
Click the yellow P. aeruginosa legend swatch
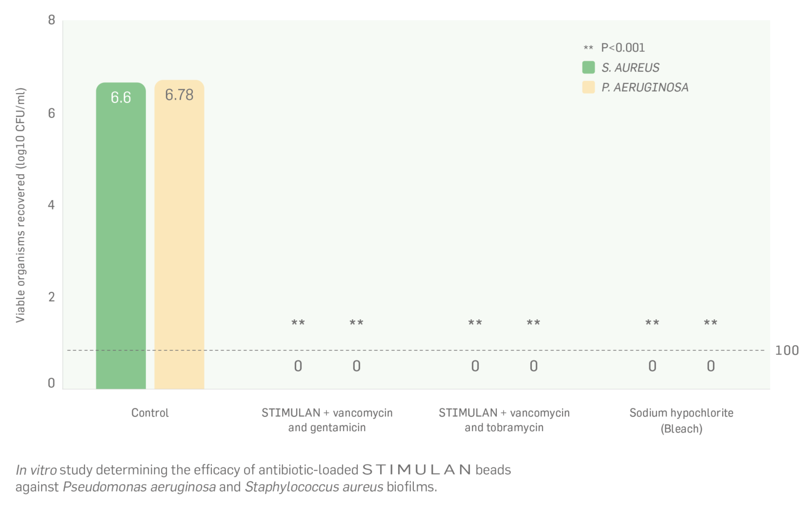tap(588, 87)
